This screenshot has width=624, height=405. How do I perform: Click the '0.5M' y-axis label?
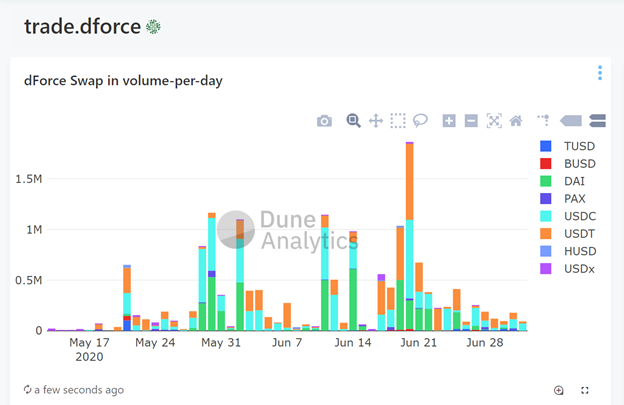click(x=29, y=280)
